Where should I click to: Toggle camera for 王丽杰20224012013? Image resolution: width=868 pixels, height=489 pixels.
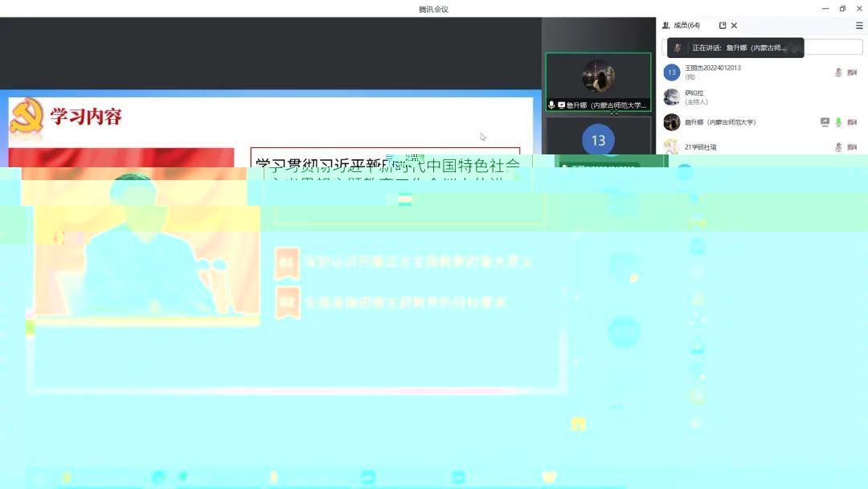click(852, 72)
